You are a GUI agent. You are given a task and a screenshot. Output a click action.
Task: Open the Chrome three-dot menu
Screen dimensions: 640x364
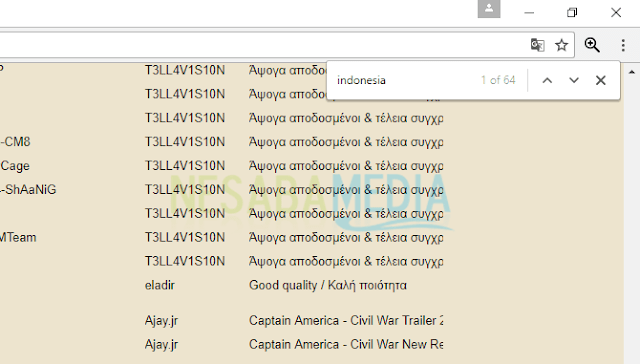click(623, 45)
